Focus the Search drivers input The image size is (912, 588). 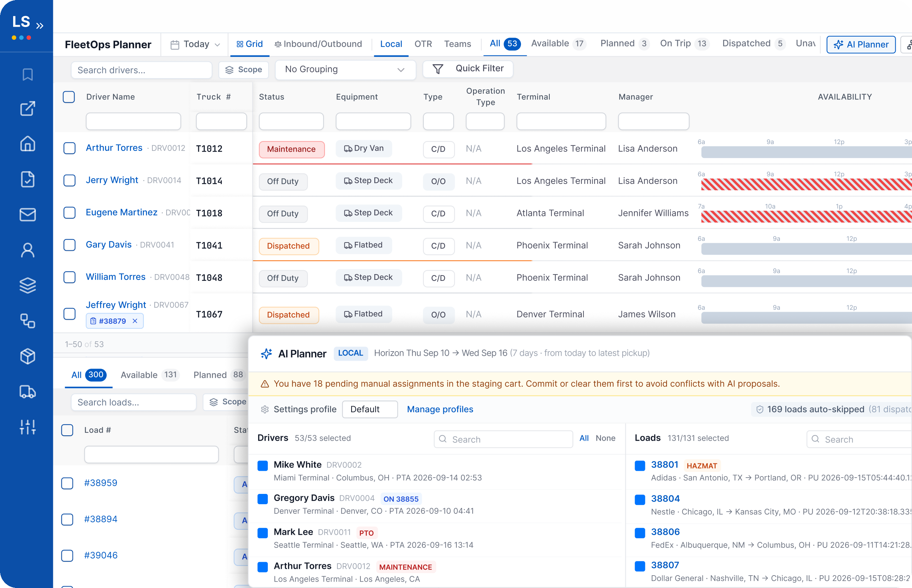tap(141, 70)
